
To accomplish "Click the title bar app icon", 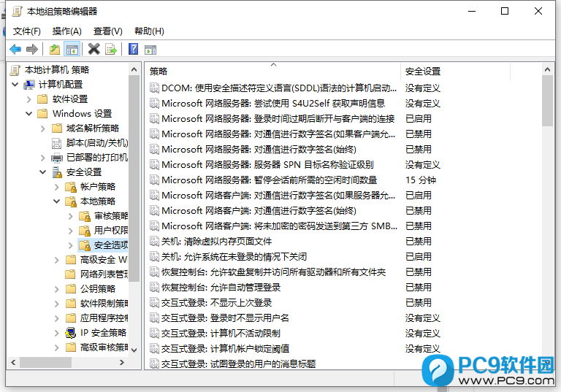I will [x=17, y=12].
